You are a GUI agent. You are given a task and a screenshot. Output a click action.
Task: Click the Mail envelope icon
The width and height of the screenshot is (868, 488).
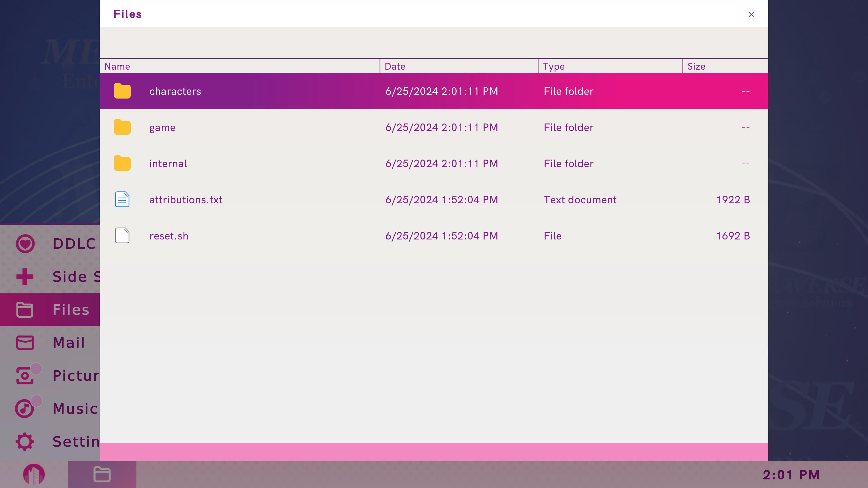click(x=25, y=343)
